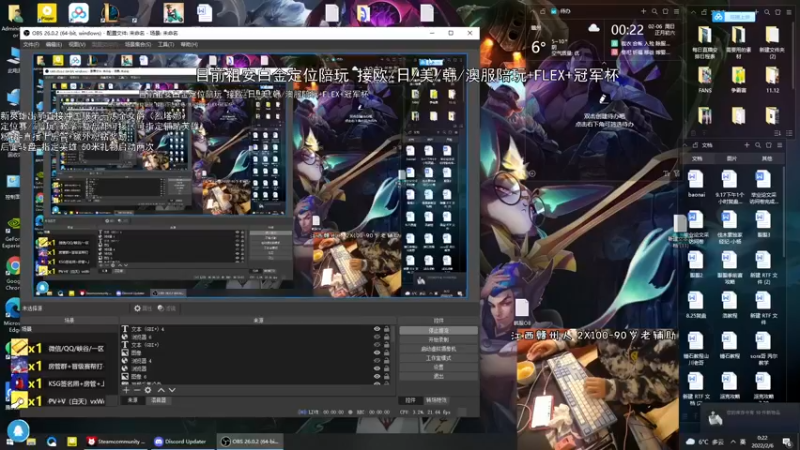Open the 文件(F) menu in OBS
The width and height of the screenshot is (800, 450).
coord(31,45)
